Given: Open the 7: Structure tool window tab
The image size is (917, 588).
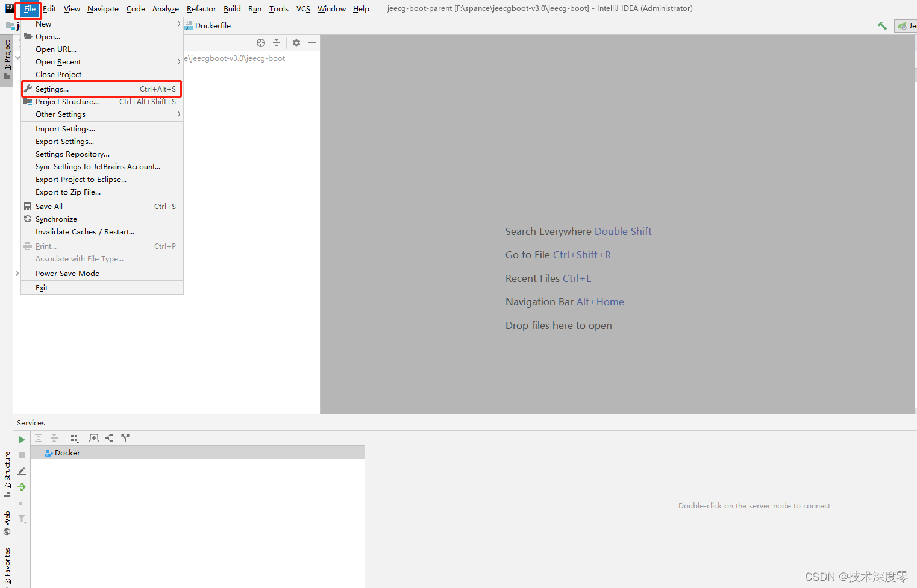Looking at the screenshot, I should pyautogui.click(x=7, y=474).
